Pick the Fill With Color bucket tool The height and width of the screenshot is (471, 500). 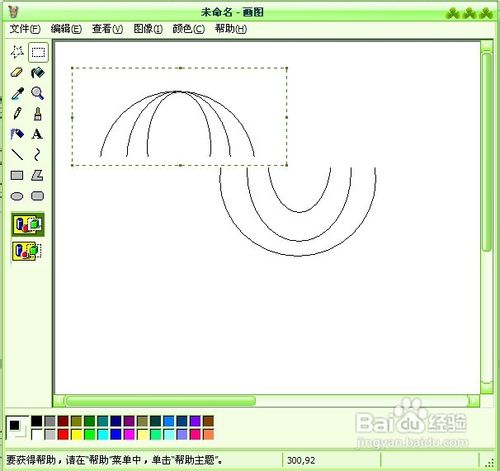pos(38,73)
